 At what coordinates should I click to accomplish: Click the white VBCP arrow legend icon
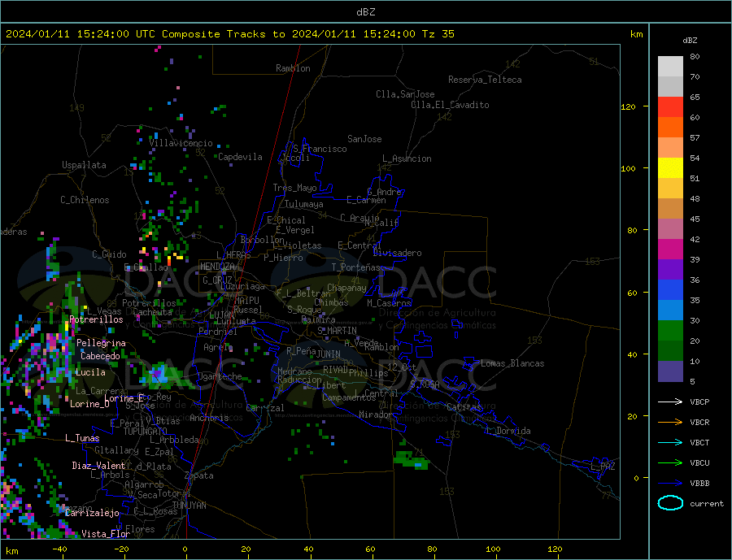tap(670, 402)
